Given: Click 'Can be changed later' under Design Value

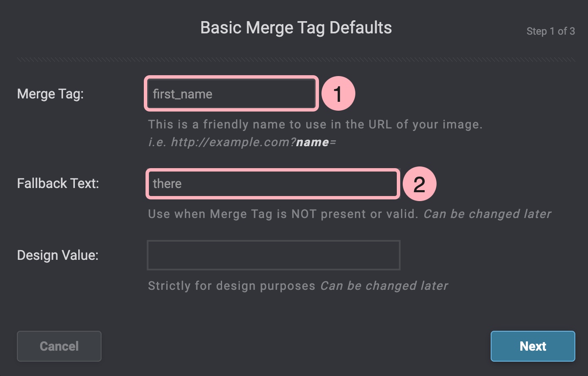Looking at the screenshot, I should 384,286.
